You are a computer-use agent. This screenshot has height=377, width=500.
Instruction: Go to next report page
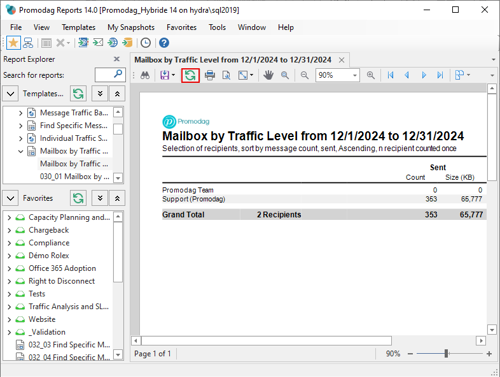tap(424, 75)
